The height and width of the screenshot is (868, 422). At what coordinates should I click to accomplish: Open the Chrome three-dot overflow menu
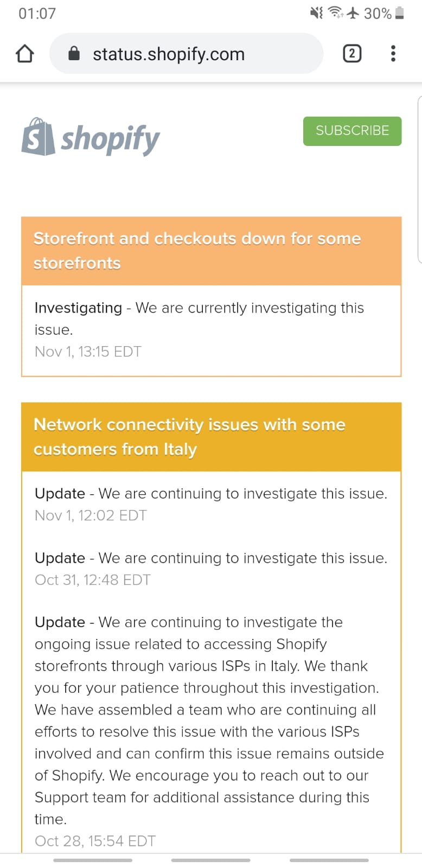click(x=393, y=53)
